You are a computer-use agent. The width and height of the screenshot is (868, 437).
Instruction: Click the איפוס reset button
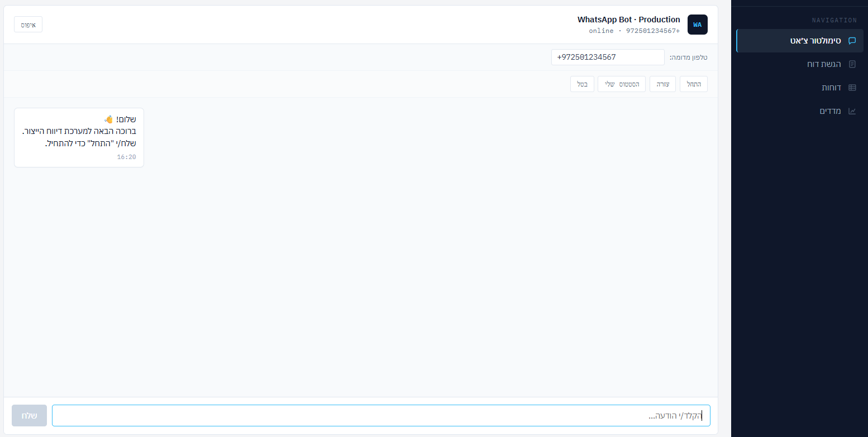[28, 25]
